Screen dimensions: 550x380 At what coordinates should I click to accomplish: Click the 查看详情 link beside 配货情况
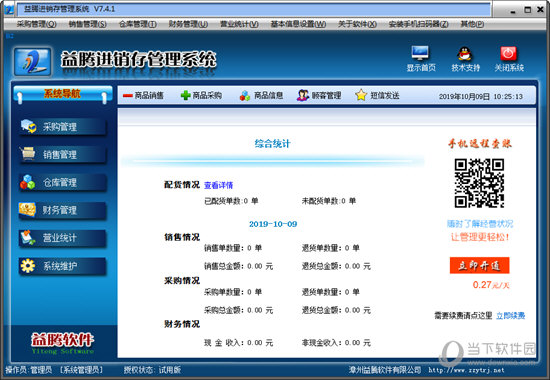click(219, 185)
